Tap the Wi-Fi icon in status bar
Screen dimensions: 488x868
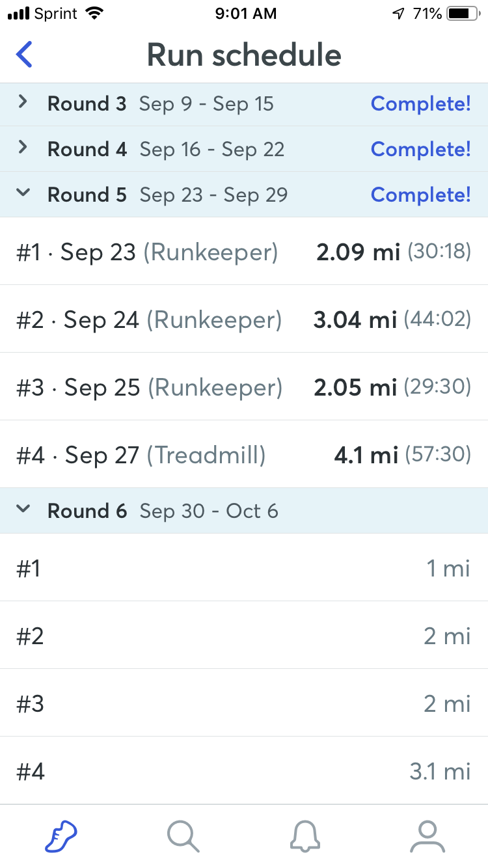[x=95, y=14]
